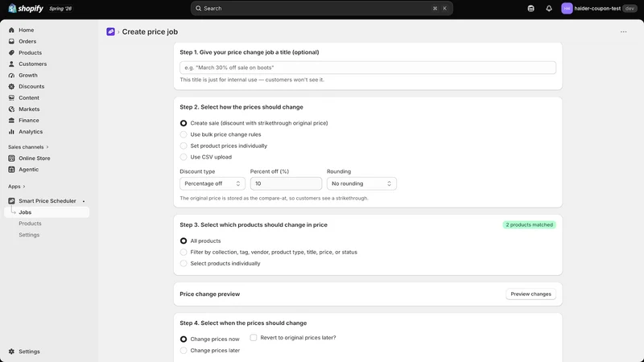Go to Orders in sidebar
The image size is (644, 362).
(x=27, y=42)
